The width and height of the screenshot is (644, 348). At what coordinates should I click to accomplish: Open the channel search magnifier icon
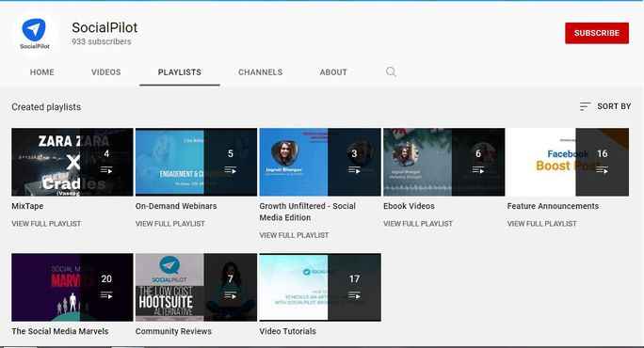pyautogui.click(x=391, y=72)
